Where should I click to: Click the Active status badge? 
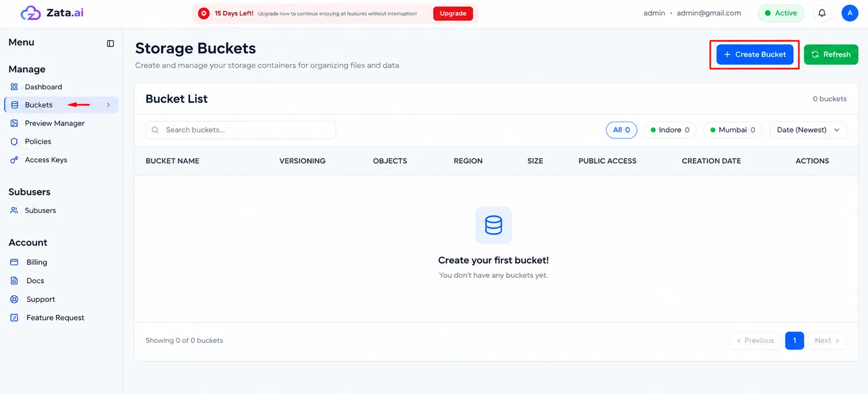[781, 13]
